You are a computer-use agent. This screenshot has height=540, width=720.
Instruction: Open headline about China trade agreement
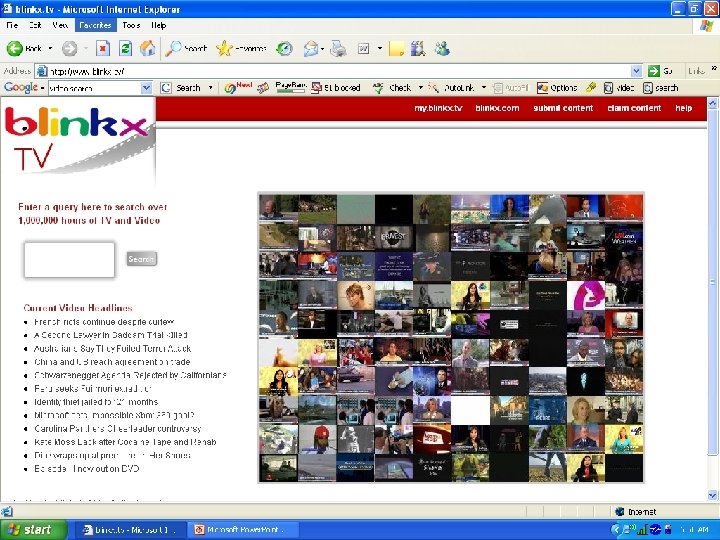pyautogui.click(x=112, y=362)
